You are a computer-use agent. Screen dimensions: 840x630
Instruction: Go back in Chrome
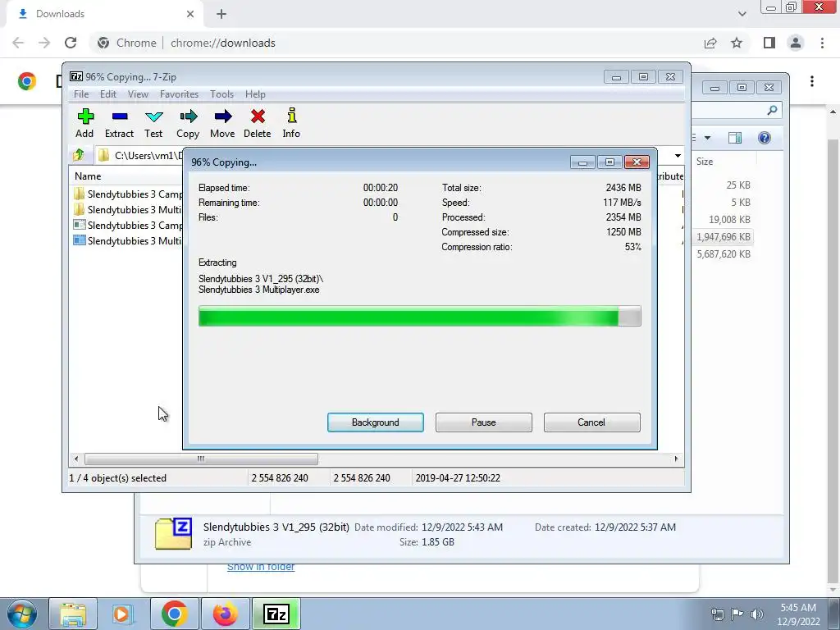pyautogui.click(x=18, y=43)
